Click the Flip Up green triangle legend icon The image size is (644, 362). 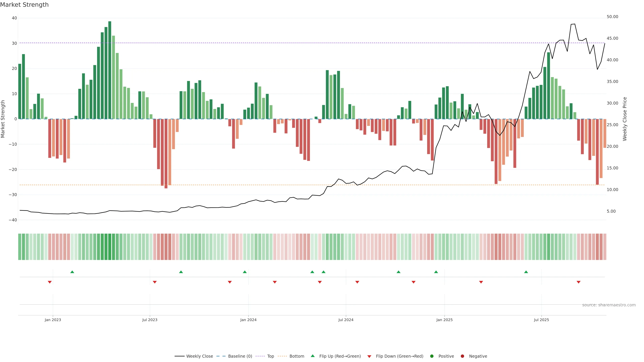point(312,356)
